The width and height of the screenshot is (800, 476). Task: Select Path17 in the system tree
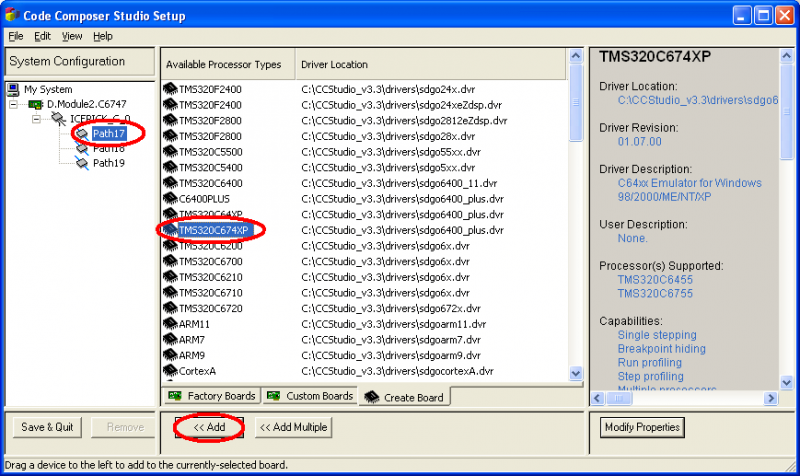pyautogui.click(x=109, y=134)
